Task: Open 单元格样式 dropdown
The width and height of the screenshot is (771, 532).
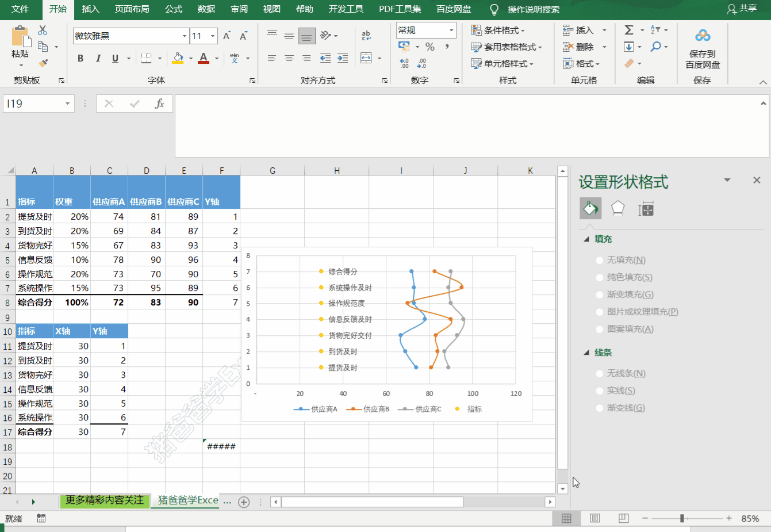Action: click(x=503, y=63)
